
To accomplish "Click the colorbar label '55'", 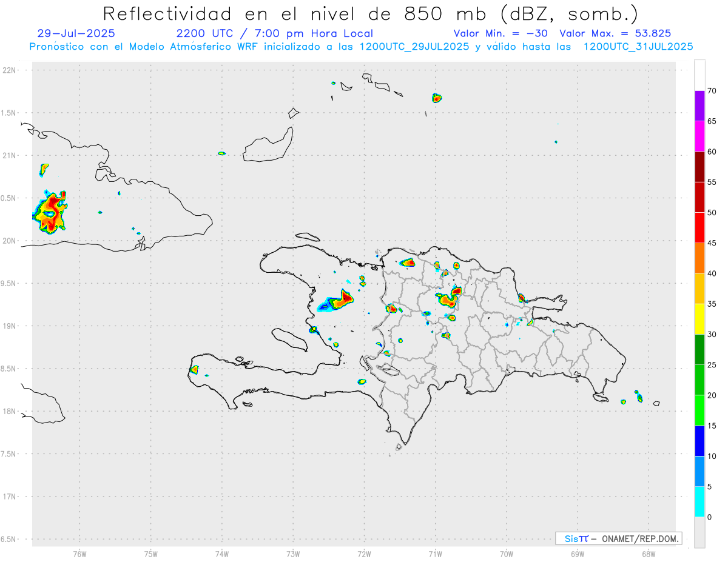I will tap(712, 182).
